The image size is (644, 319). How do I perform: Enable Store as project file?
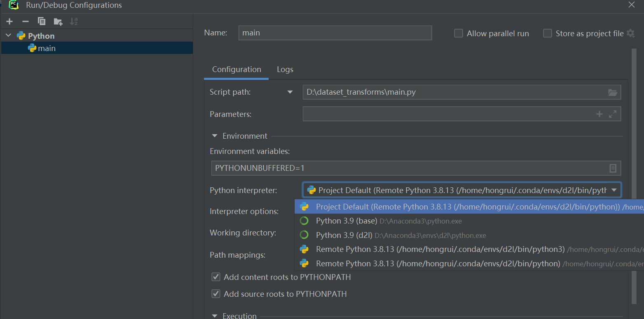click(x=548, y=33)
